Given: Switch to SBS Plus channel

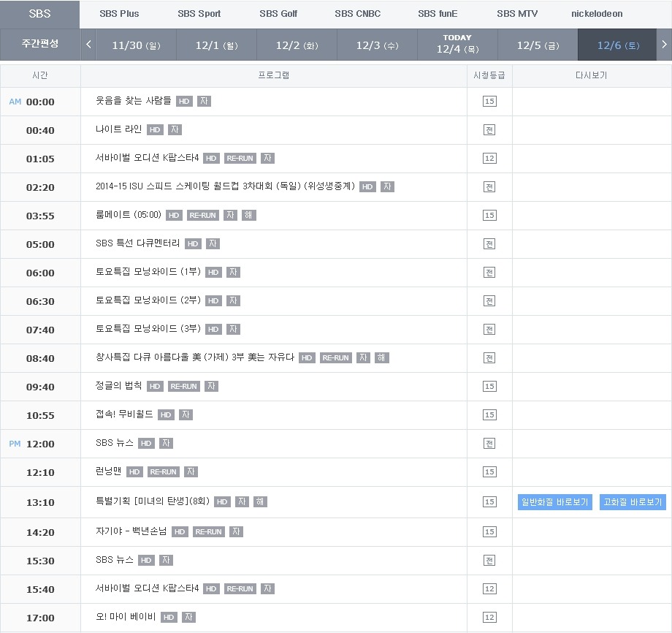Looking at the screenshot, I should tap(119, 14).
